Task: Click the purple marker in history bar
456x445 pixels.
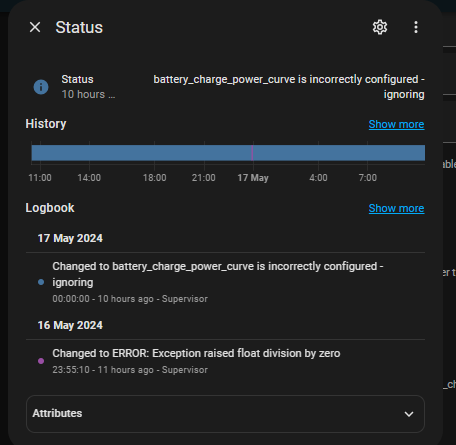Action: pyautogui.click(x=252, y=153)
